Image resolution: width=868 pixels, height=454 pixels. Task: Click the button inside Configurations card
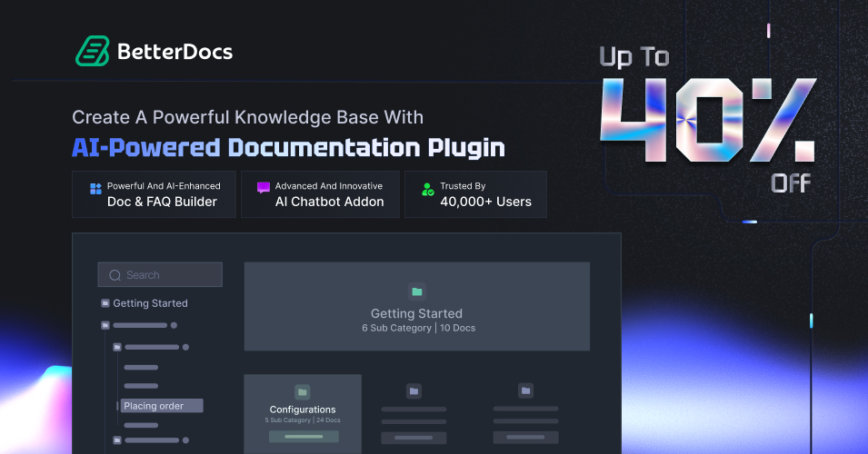[x=303, y=437]
